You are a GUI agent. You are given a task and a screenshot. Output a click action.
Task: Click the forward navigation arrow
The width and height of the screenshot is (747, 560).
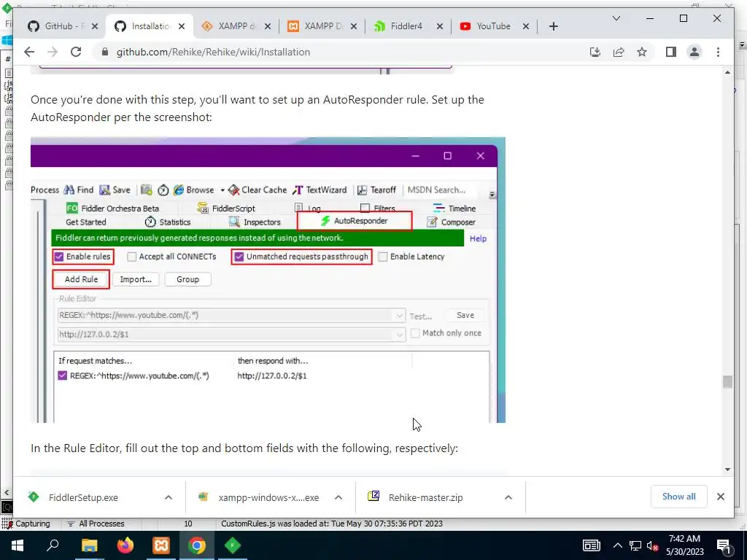(53, 52)
